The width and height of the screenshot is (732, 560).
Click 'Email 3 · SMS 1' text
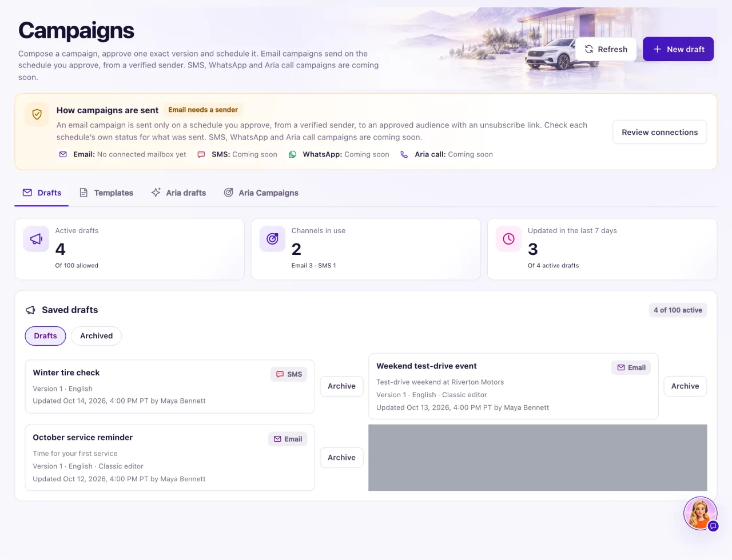[x=313, y=266]
